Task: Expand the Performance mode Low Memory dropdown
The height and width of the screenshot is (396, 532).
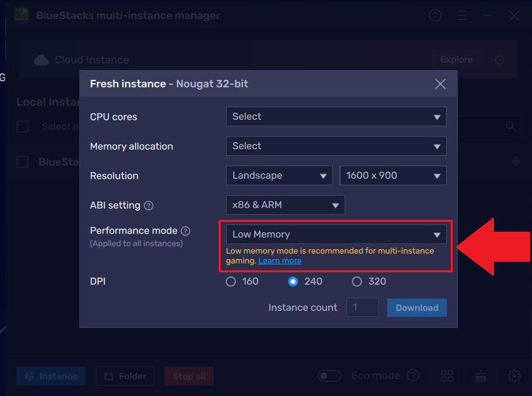Action: pos(336,234)
